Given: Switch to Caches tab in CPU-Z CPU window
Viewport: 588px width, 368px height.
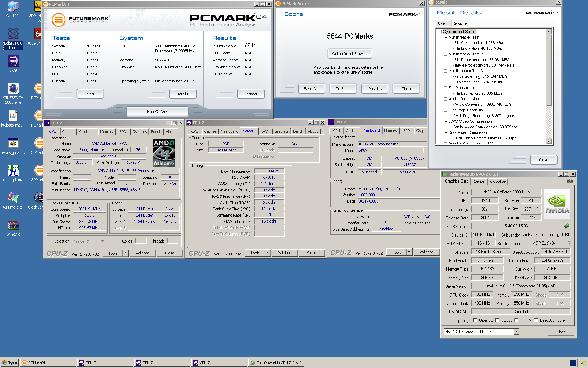Looking at the screenshot, I should (x=68, y=132).
